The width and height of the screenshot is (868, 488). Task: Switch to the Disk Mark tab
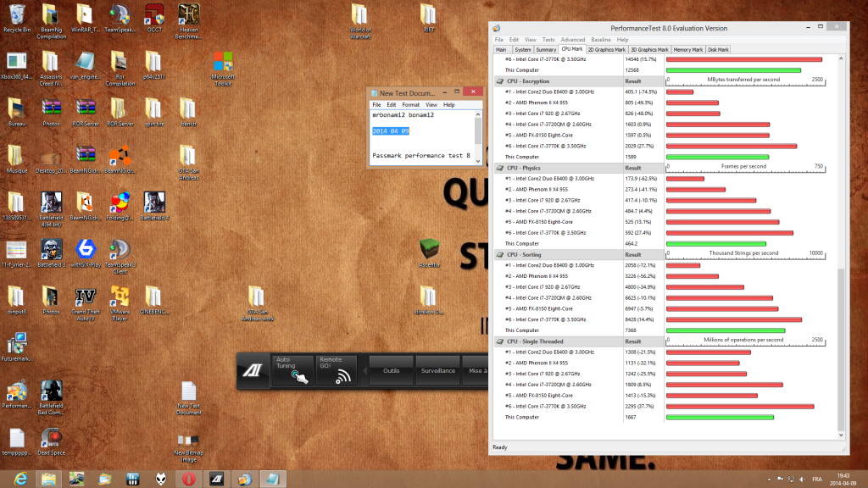(718, 50)
